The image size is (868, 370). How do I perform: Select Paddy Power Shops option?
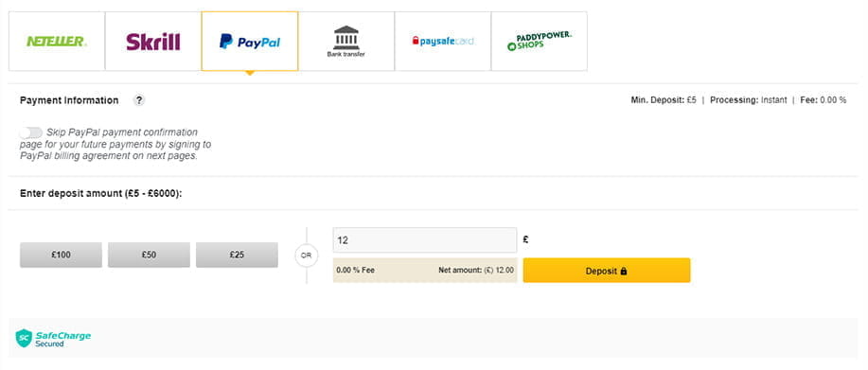click(540, 42)
